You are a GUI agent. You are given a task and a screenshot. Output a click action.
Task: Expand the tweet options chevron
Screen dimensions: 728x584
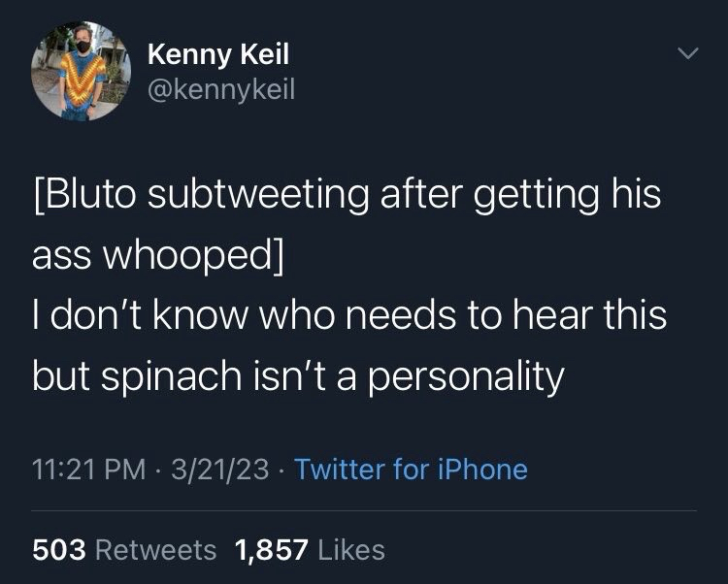tap(687, 55)
